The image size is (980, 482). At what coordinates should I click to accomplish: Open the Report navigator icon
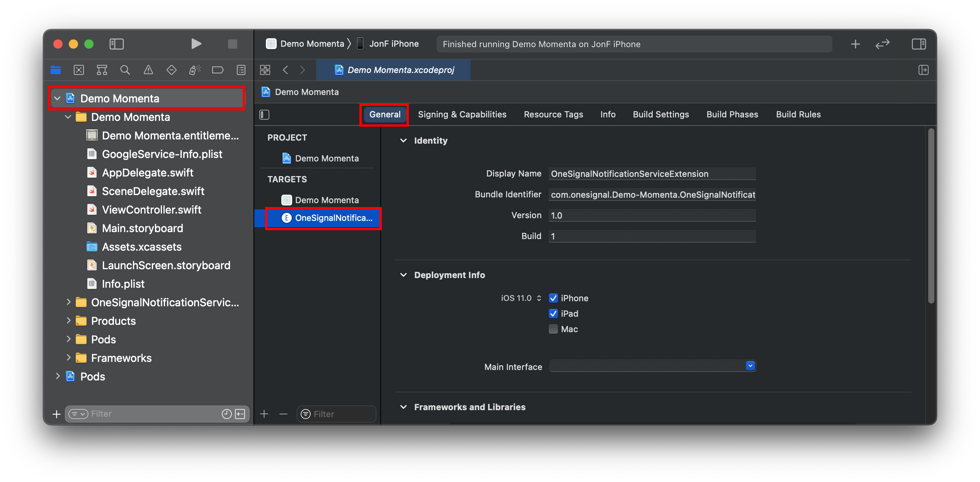241,70
